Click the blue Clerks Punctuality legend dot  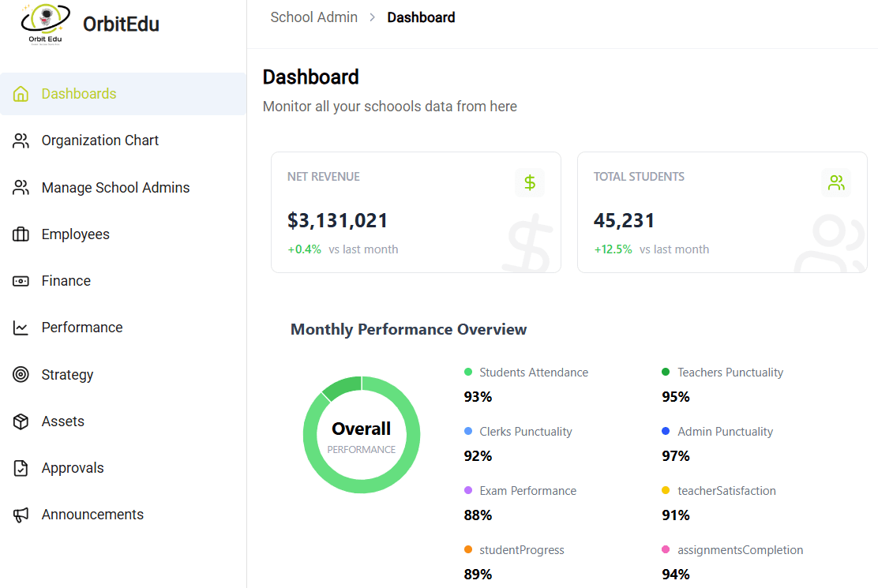[x=469, y=431]
